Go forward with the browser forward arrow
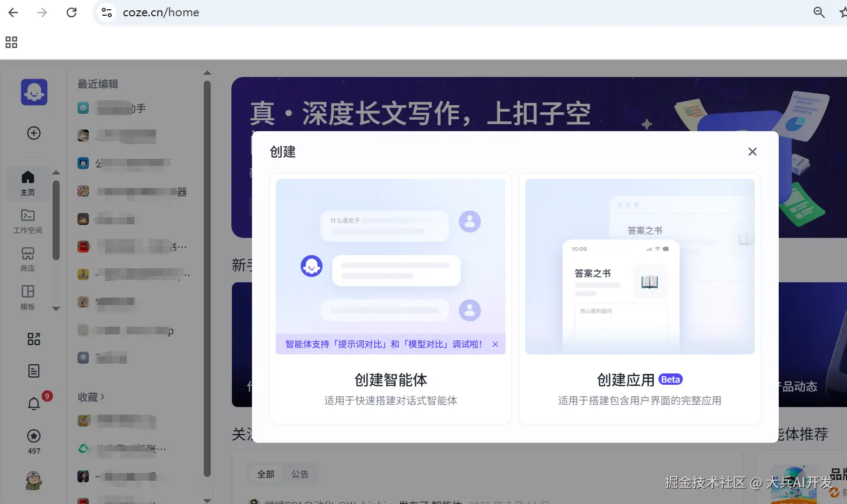The image size is (847, 504). pos(42,12)
